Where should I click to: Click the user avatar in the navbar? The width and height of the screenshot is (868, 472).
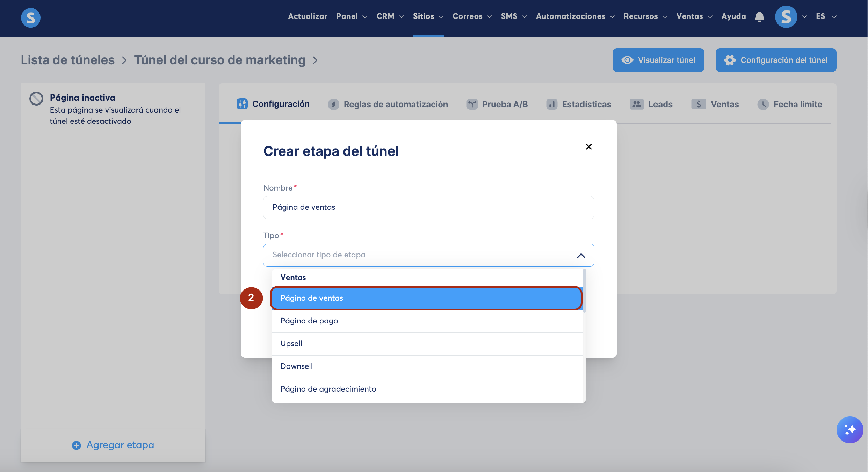coord(786,17)
